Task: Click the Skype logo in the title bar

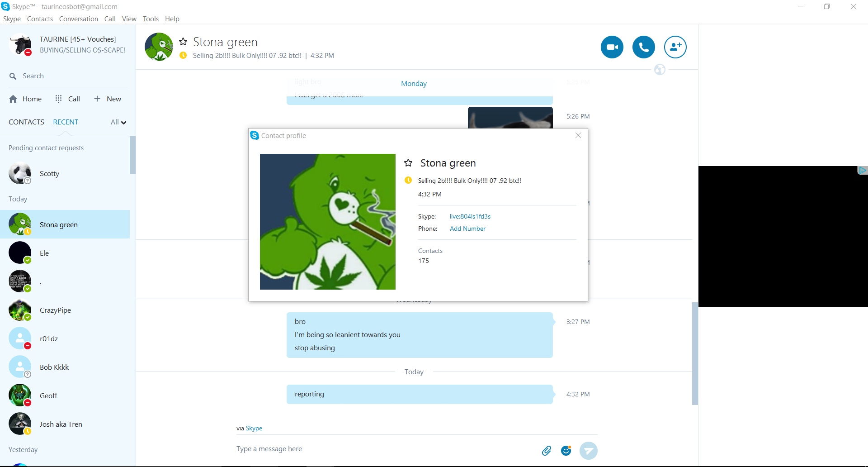Action: point(5,6)
